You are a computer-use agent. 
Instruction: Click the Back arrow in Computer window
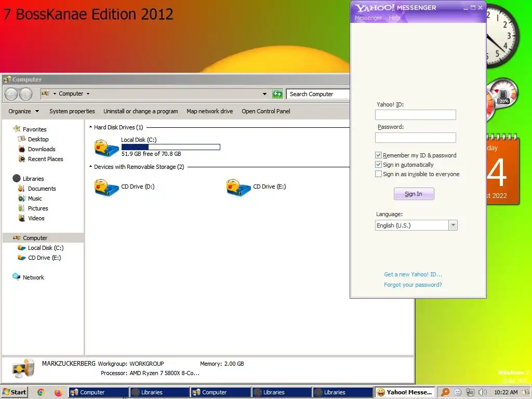click(x=11, y=94)
